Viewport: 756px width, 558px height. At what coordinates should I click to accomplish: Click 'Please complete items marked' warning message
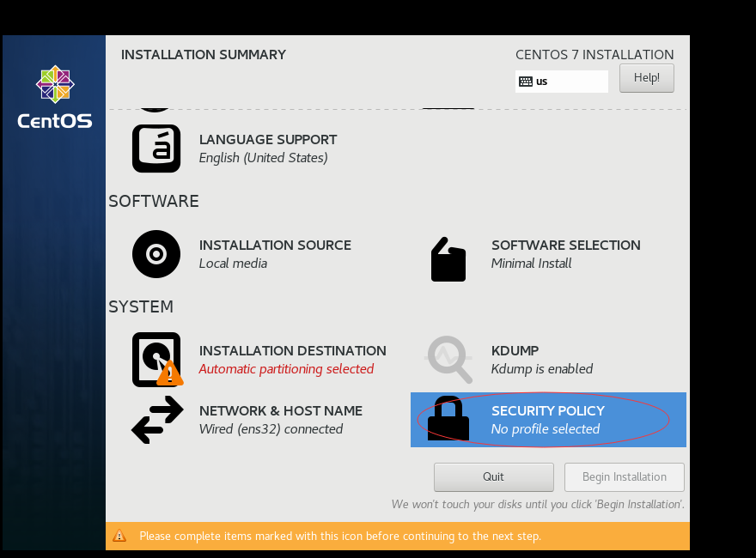coord(340,537)
